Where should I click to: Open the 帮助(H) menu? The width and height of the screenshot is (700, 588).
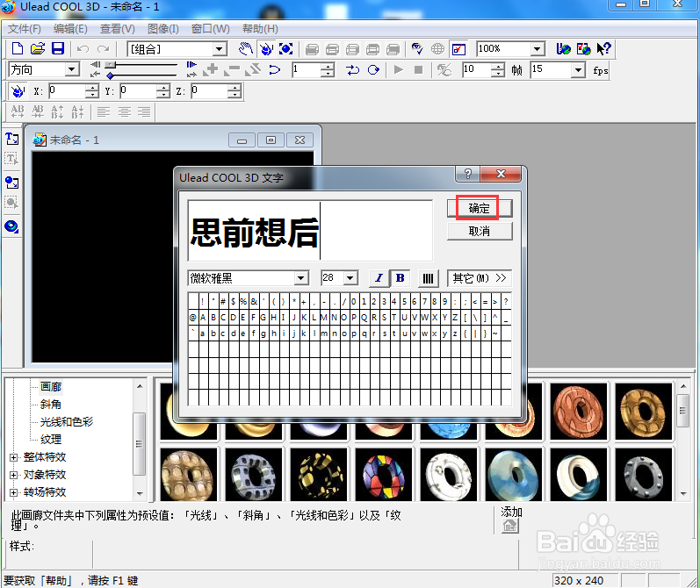coord(260,29)
